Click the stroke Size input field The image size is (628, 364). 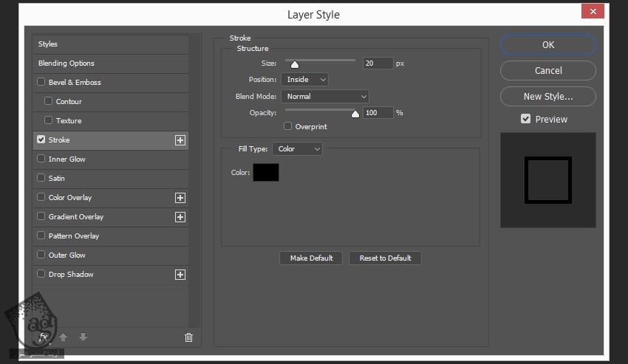[378, 63]
